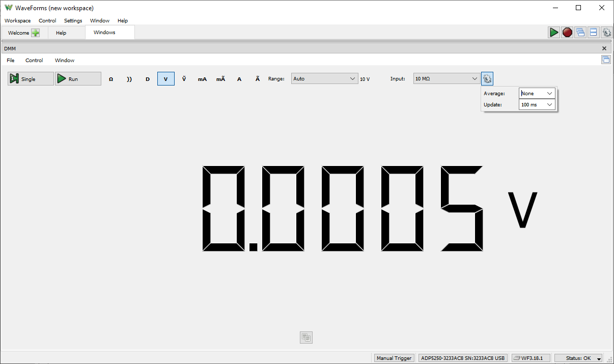Open the Workspace menu
614x364 pixels.
(x=18, y=21)
